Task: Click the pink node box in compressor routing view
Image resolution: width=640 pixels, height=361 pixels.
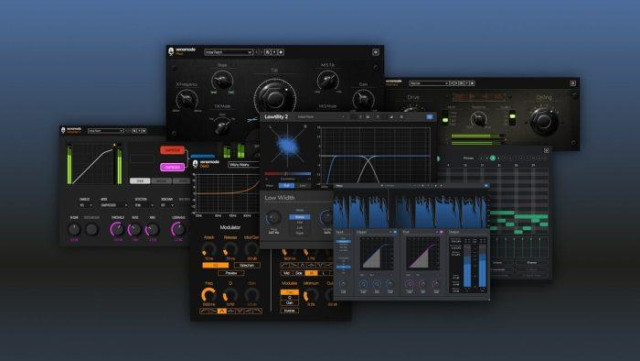Action: pos(172,167)
